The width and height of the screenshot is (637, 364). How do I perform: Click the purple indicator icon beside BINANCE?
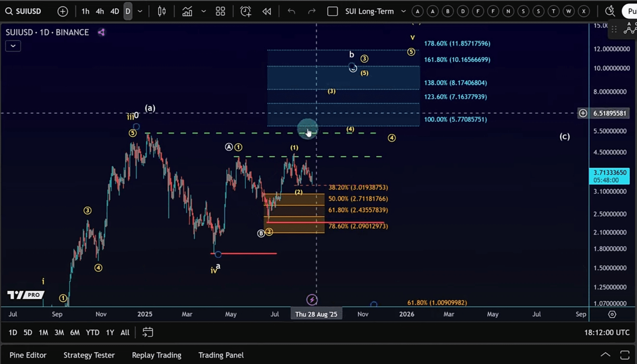[101, 32]
